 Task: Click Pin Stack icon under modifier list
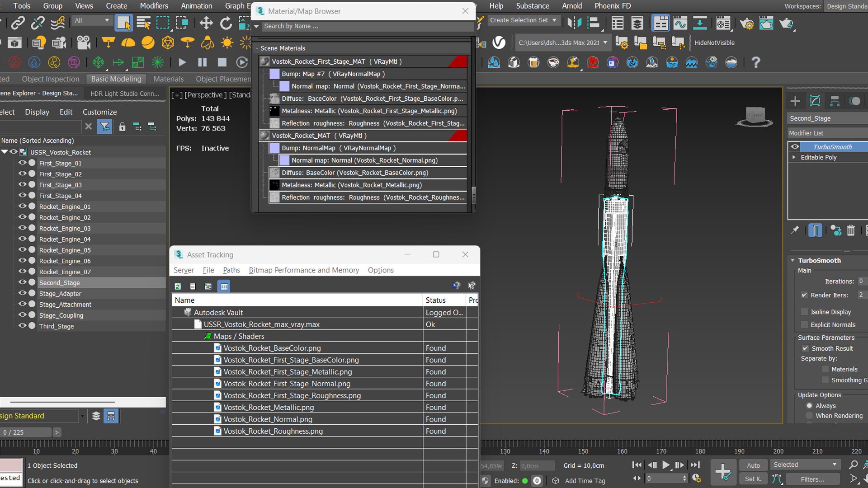click(x=795, y=230)
